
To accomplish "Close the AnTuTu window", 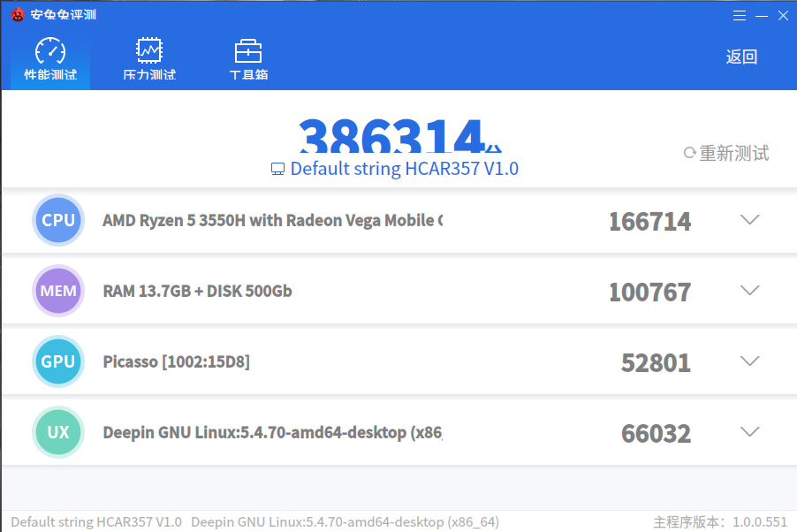I will tap(783, 16).
